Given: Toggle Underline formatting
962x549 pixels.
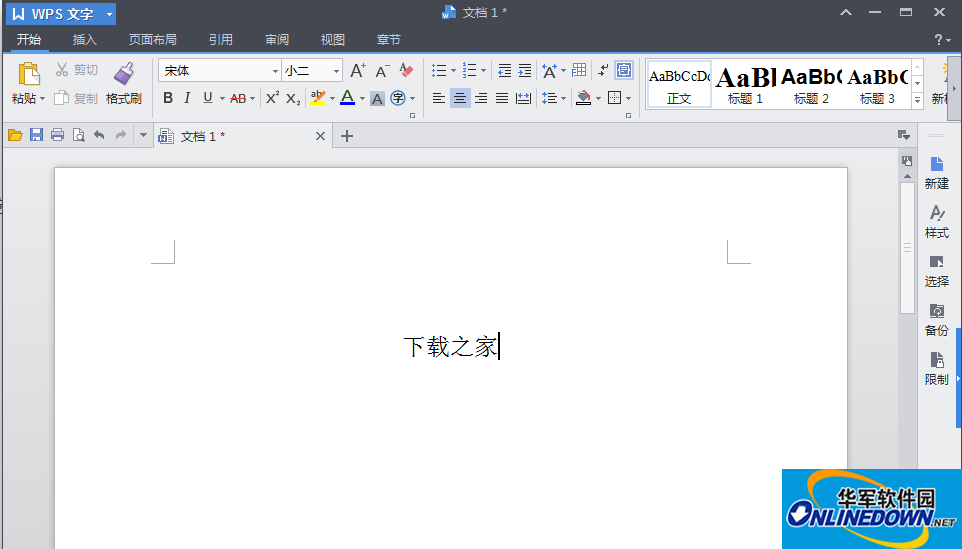Looking at the screenshot, I should (x=208, y=98).
